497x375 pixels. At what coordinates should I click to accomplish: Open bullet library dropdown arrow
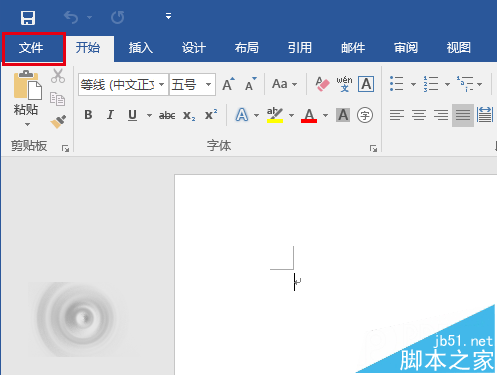coord(413,84)
